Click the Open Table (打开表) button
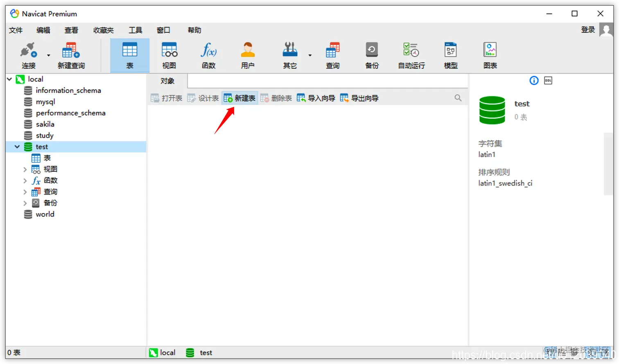This screenshot has width=619, height=364. [x=166, y=98]
